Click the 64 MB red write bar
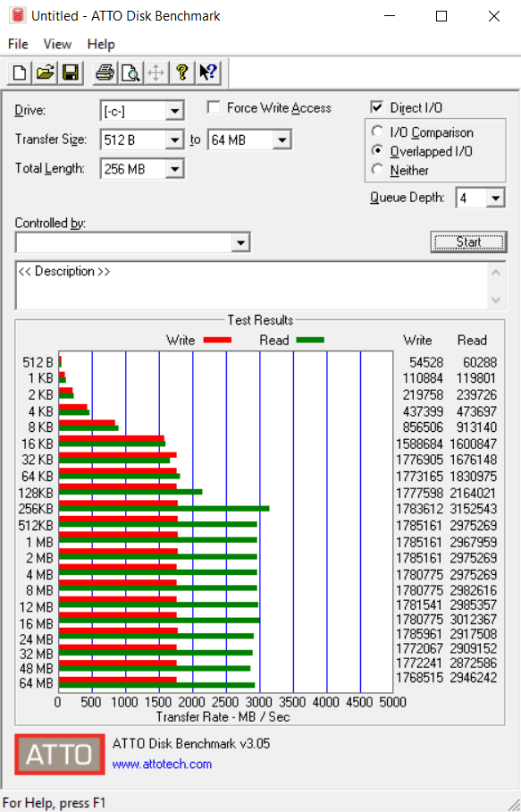 [118, 680]
